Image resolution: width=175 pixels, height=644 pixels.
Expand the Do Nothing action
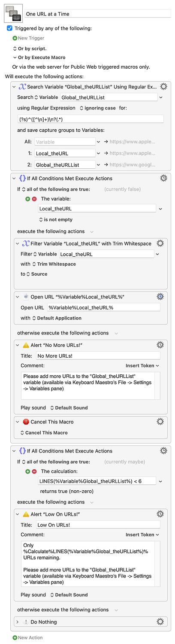(x=18, y=622)
